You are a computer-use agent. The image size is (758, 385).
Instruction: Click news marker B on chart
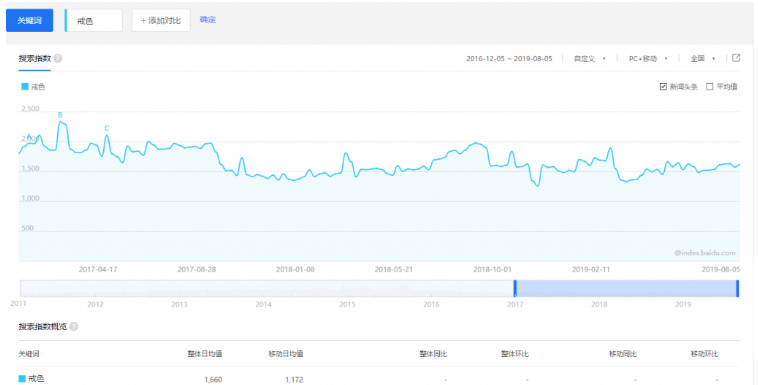pos(60,115)
